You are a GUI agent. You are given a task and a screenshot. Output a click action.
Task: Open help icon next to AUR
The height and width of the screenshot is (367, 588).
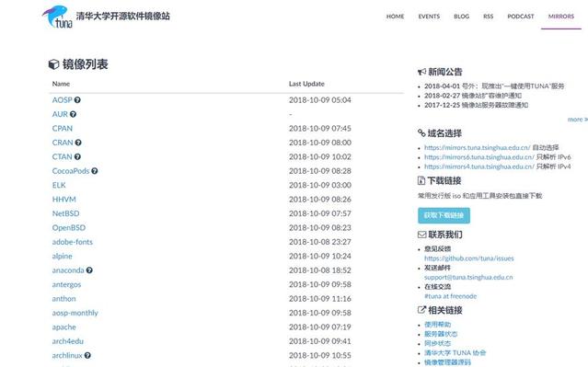[73, 114]
